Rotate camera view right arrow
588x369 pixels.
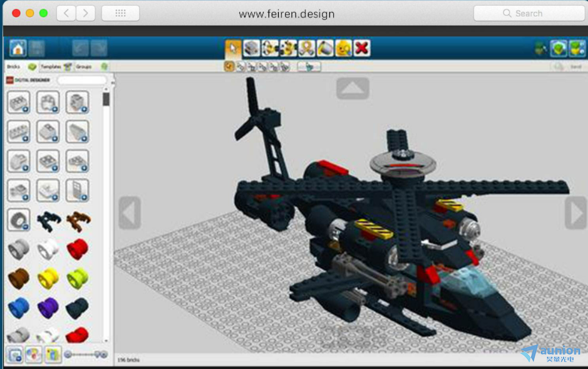pos(575,212)
